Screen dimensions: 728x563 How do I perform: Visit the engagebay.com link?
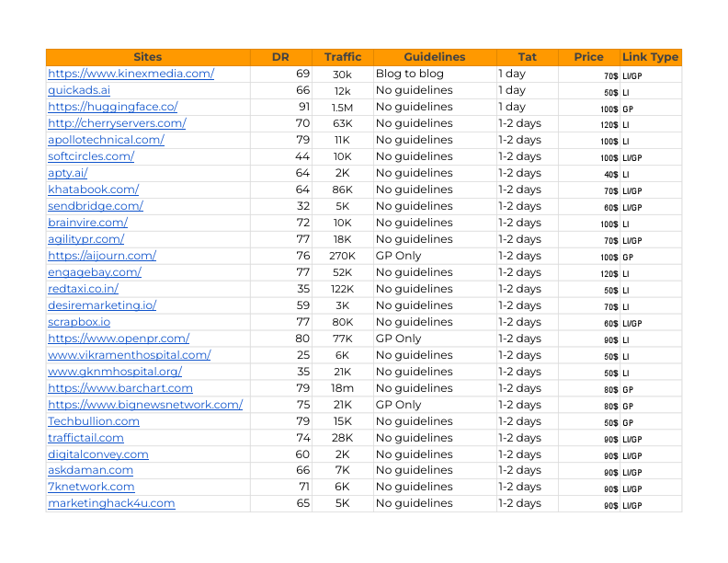coord(95,272)
